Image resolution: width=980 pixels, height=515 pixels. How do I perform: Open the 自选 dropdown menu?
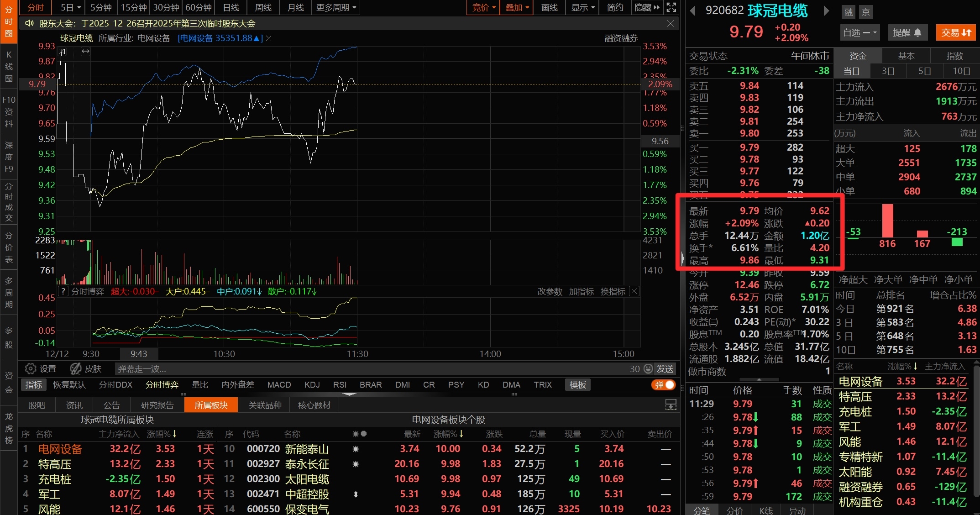pyautogui.click(x=859, y=32)
